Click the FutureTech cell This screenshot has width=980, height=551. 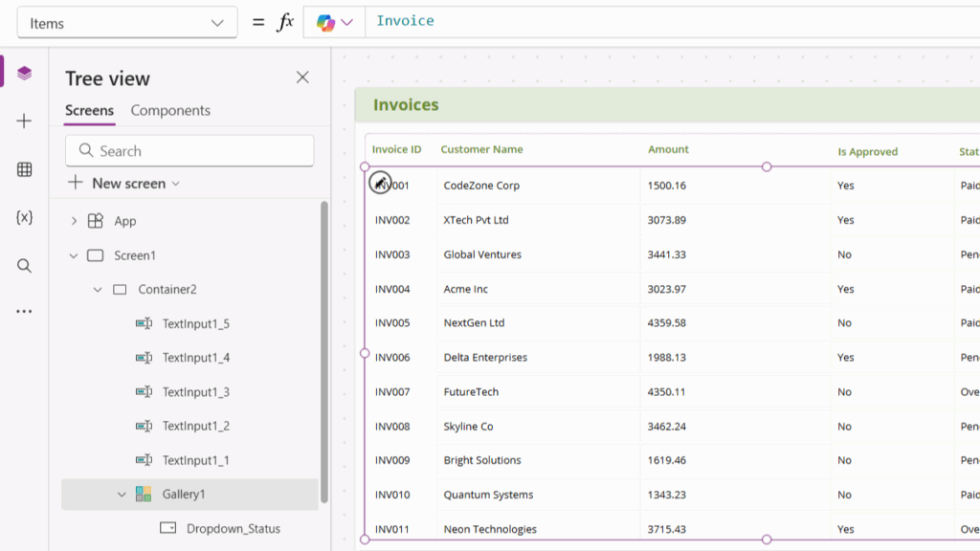point(471,391)
